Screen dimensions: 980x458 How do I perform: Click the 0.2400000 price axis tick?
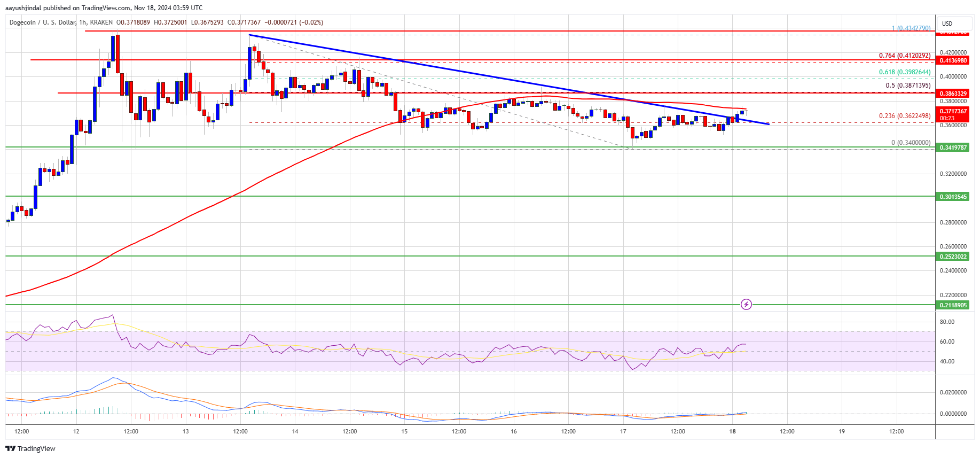coord(953,270)
